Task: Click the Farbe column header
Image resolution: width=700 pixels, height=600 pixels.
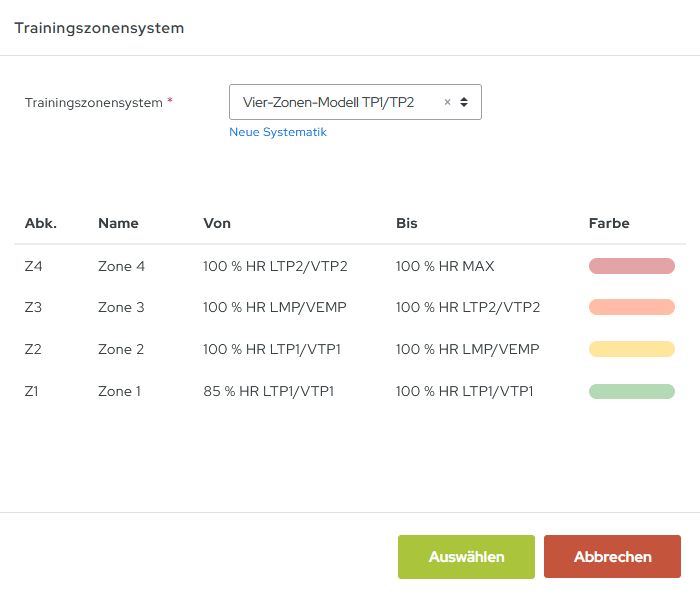Action: click(609, 223)
